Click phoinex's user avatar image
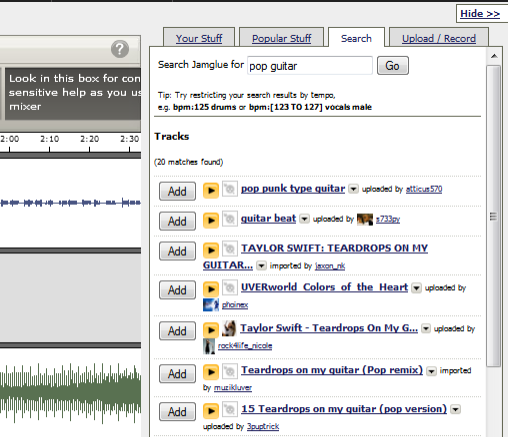Screen dimensions: 508x437 click(x=211, y=305)
